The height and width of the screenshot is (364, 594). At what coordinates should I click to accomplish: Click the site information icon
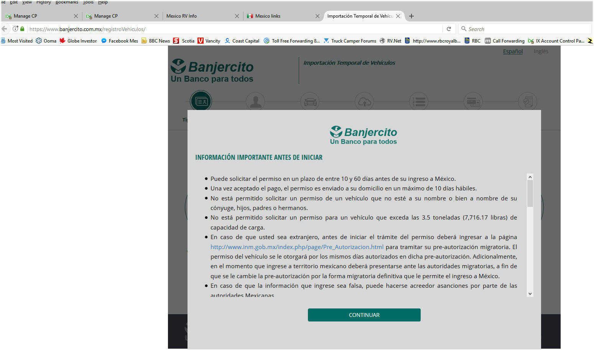pos(15,29)
